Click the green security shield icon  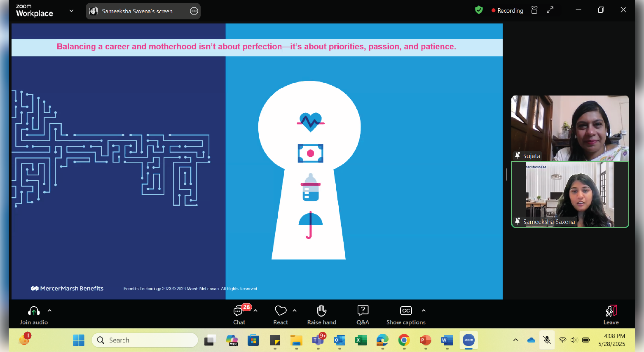[x=479, y=10]
